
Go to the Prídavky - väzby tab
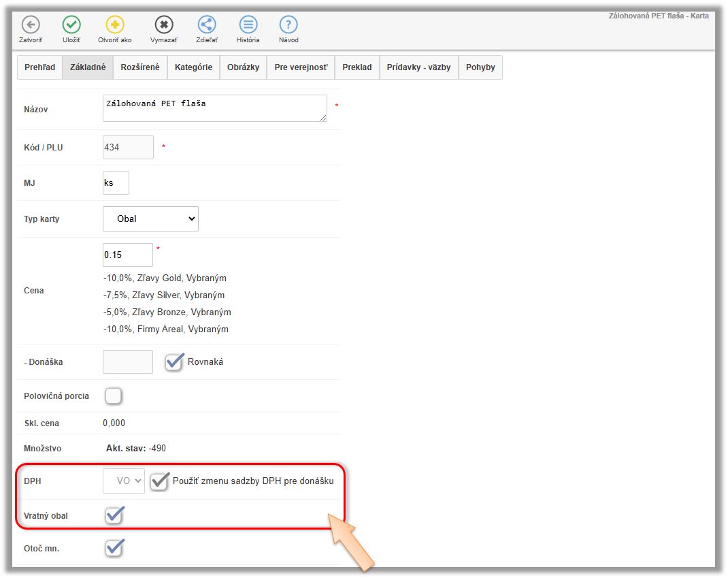point(418,67)
